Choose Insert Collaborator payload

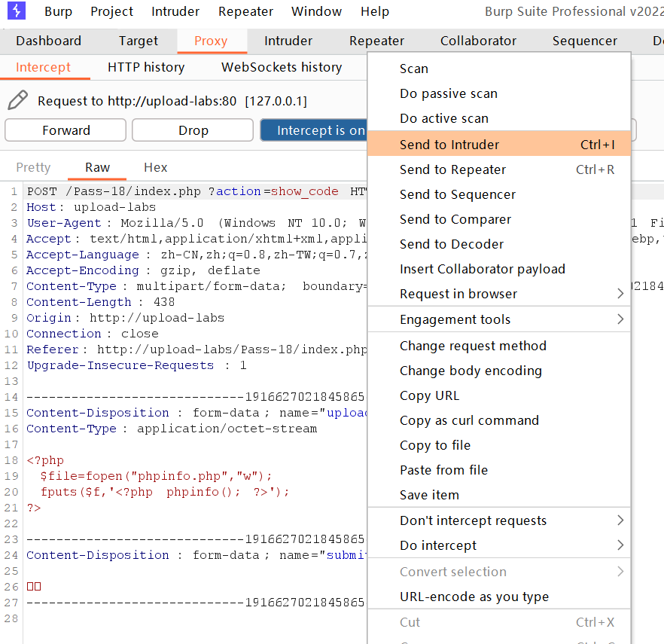coord(499,270)
